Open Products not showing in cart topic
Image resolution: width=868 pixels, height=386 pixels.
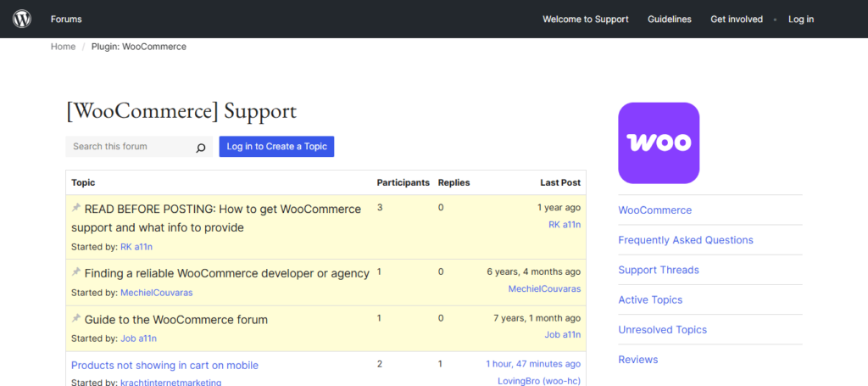[x=164, y=365]
